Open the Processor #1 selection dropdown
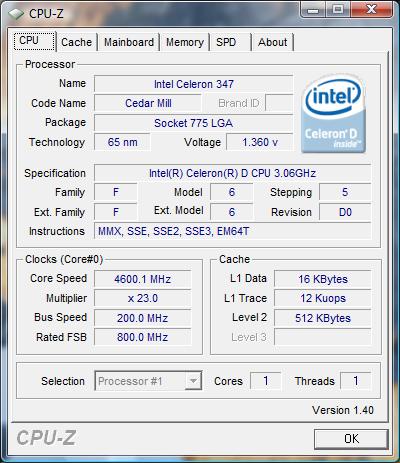Image resolution: width=400 pixels, height=463 pixels. (148, 381)
